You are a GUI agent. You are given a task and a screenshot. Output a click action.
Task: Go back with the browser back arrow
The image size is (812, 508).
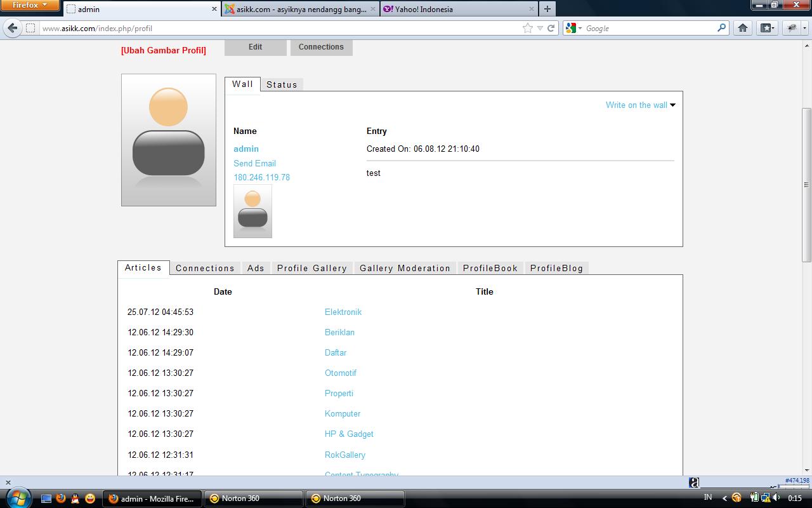(12, 28)
